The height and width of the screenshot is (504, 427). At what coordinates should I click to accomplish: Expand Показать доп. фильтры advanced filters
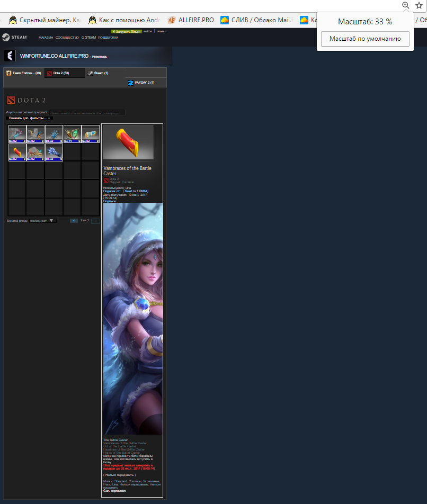click(29, 118)
